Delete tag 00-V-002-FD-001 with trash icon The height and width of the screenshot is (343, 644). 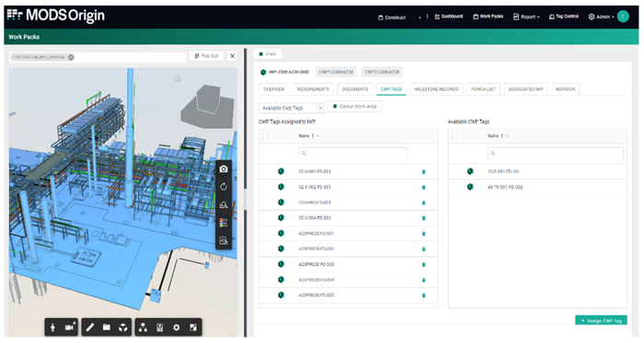click(423, 188)
